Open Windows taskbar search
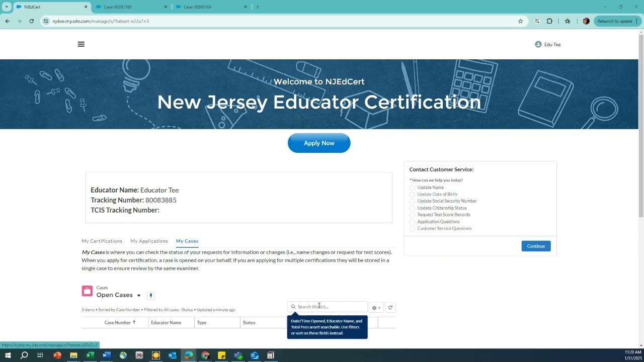The width and height of the screenshot is (644, 362). [24, 355]
